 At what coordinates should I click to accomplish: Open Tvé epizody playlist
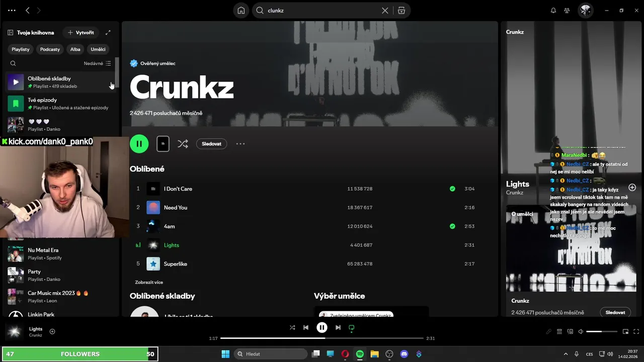[60, 104]
